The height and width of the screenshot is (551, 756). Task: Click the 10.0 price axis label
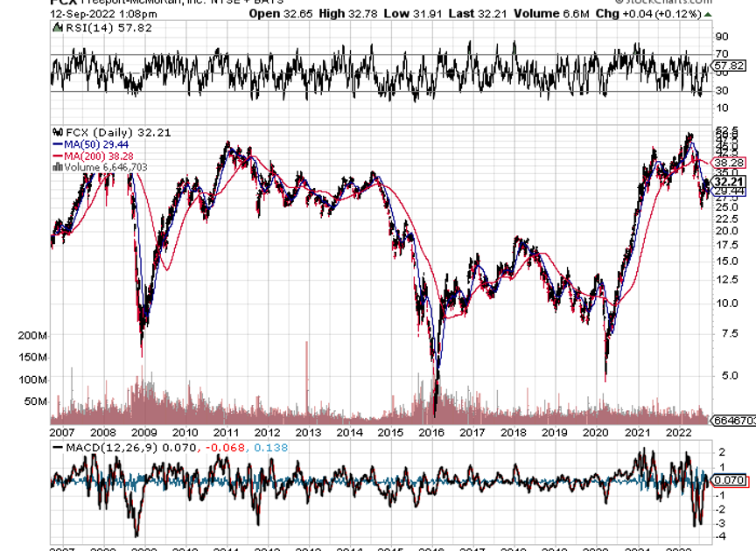726,303
